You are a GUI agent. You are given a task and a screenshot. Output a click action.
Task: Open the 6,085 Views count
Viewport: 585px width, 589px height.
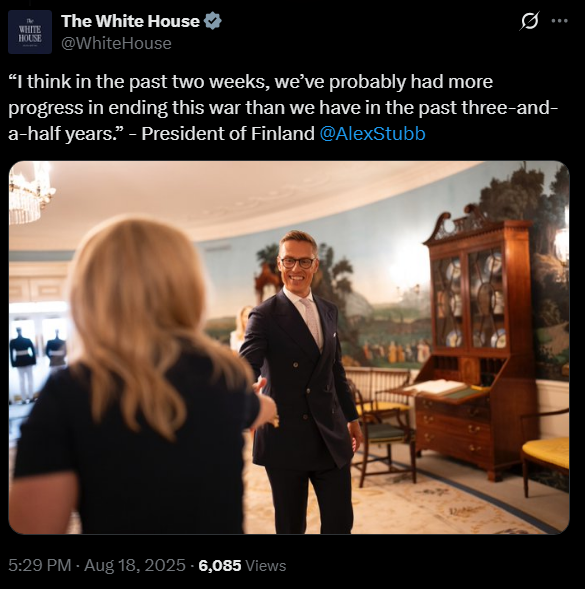tap(242, 565)
